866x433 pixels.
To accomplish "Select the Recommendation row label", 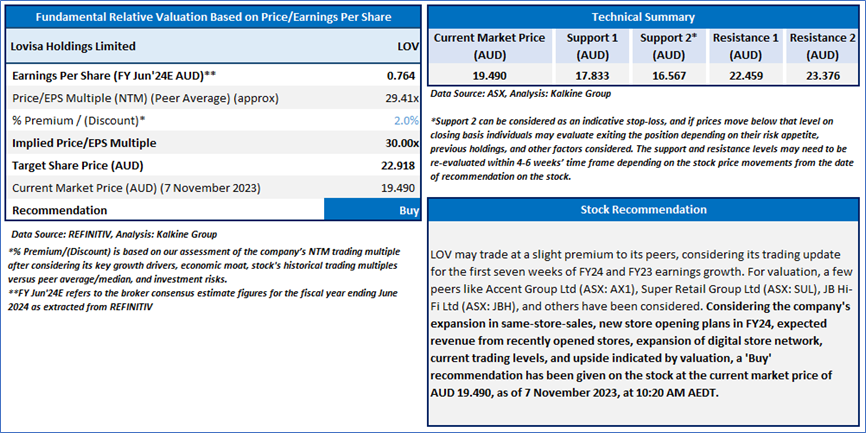I will click(60, 210).
